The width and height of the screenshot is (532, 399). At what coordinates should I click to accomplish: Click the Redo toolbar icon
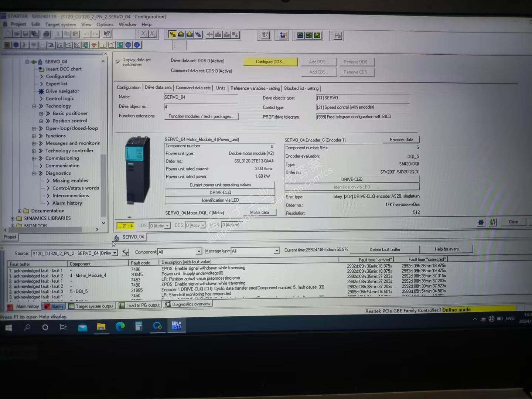pos(96,34)
